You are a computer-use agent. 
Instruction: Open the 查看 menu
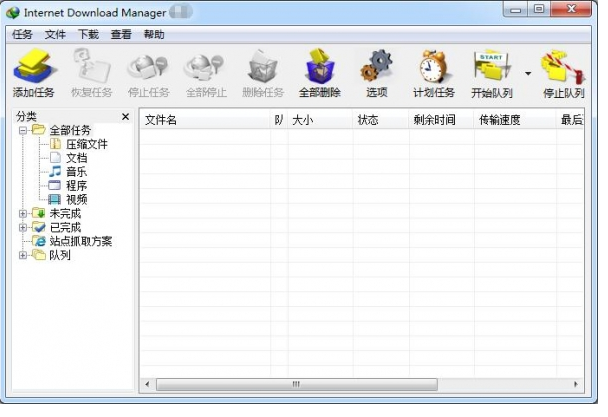click(121, 35)
